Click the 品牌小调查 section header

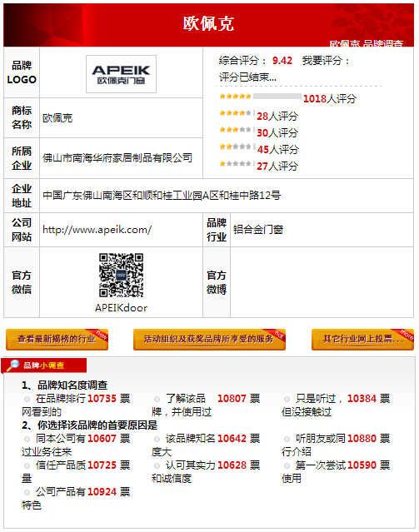tap(44, 365)
